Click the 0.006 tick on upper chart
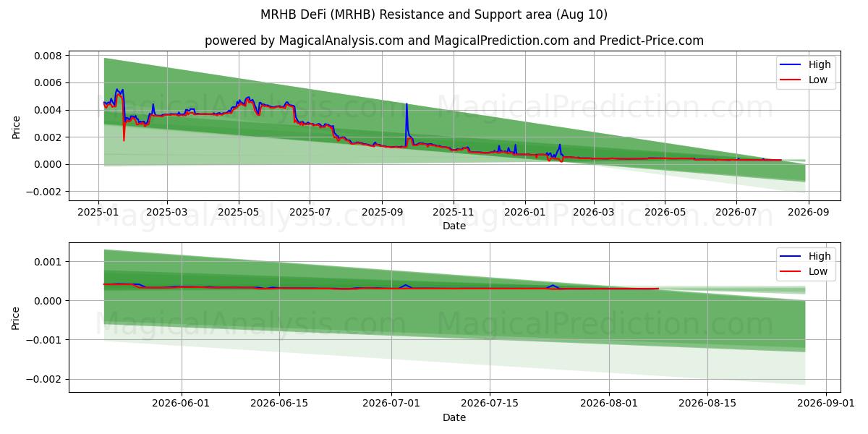The height and width of the screenshot is (434, 868). click(48, 82)
